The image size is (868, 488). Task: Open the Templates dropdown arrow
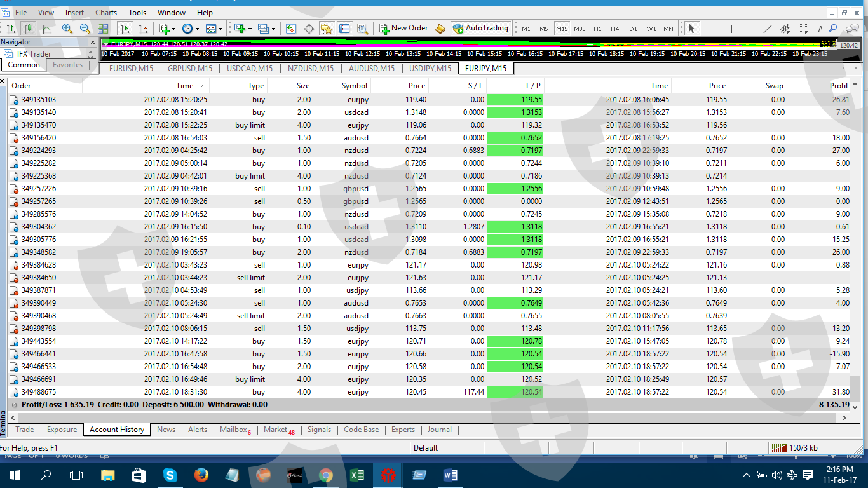coord(221,29)
